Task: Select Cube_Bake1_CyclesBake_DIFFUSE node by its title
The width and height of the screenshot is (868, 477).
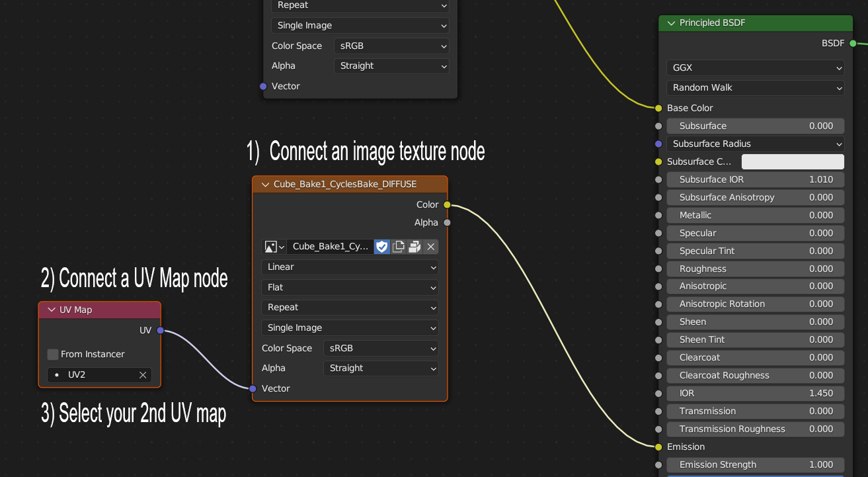Action: point(345,185)
